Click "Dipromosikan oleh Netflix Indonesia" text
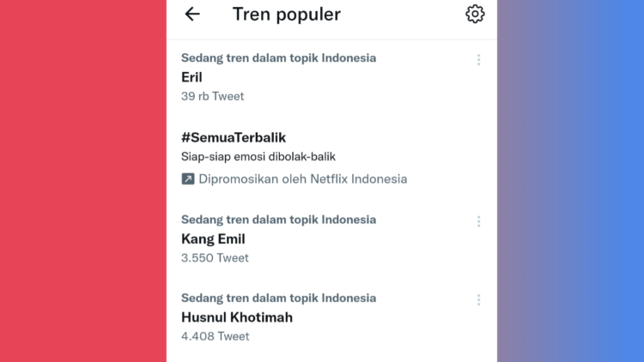 tap(302, 178)
